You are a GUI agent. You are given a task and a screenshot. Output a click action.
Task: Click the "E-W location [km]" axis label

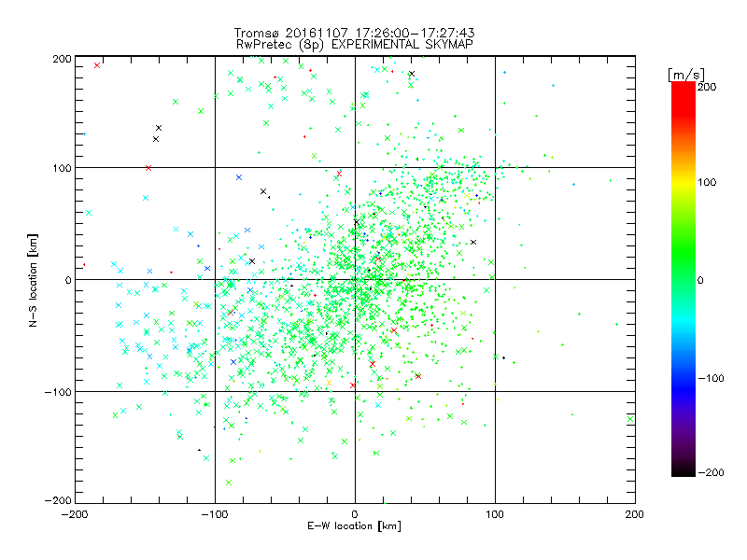coord(354,525)
